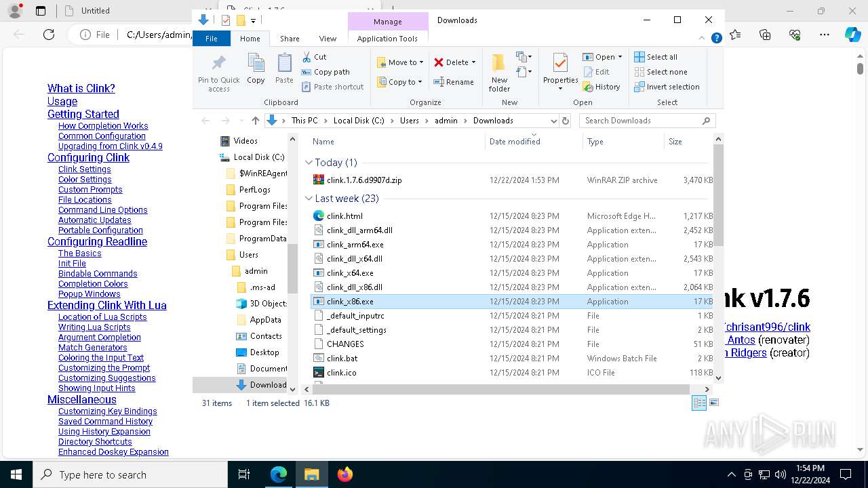The height and width of the screenshot is (488, 868).
Task: Click the New folder icon
Action: (499, 63)
